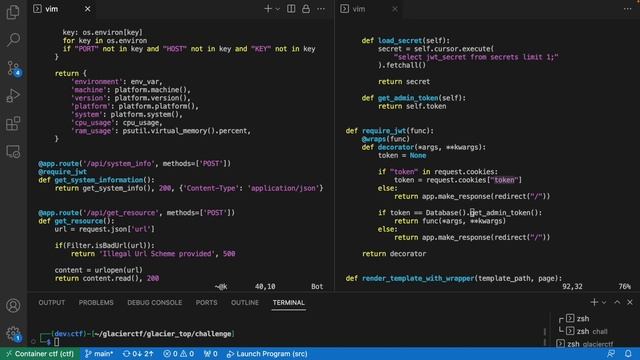Open more actions for left editor group
The width and height of the screenshot is (640, 360).
tap(321, 9)
